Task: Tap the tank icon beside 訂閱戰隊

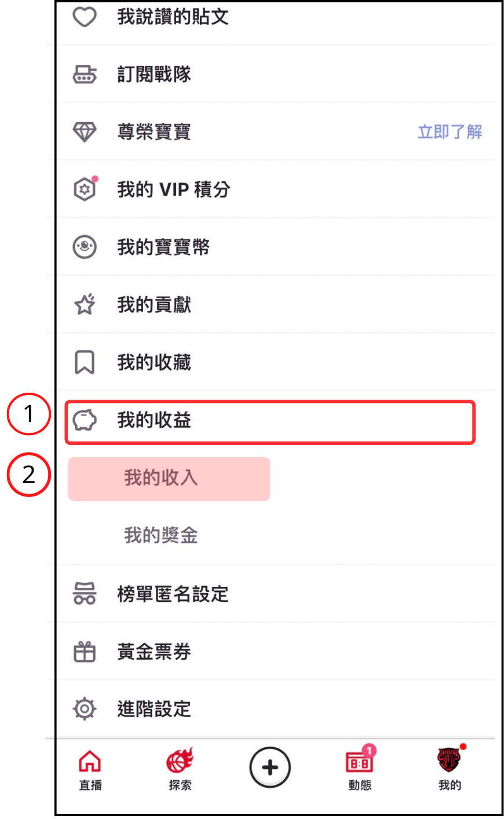Action: tap(85, 74)
